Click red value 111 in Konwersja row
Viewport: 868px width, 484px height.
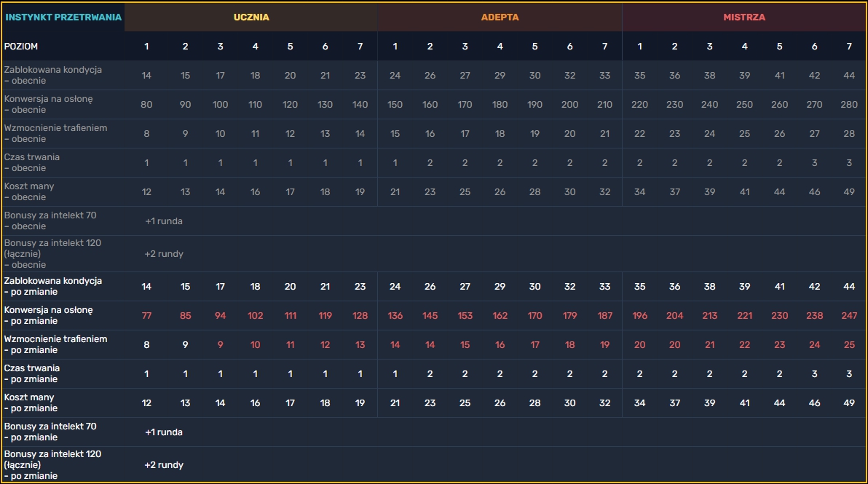click(x=290, y=316)
